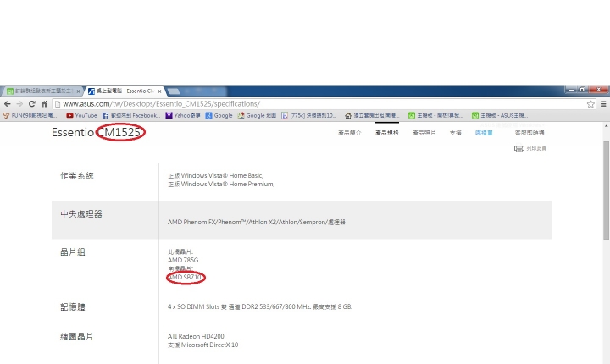Click the Windows Vista Home Basic text
This screenshot has width=610, height=364.
[215, 176]
